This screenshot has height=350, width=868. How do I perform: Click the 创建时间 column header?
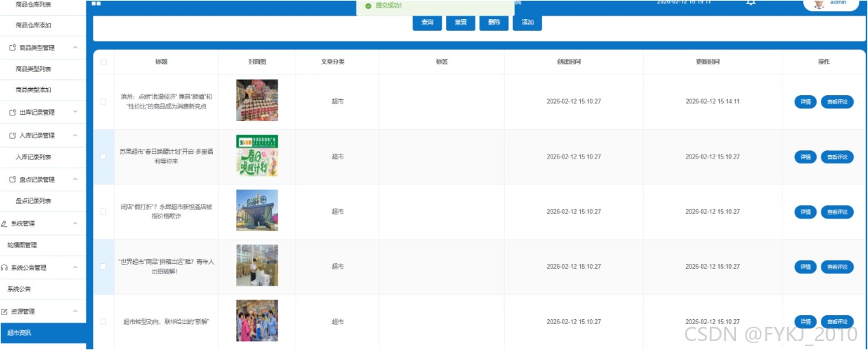(569, 62)
